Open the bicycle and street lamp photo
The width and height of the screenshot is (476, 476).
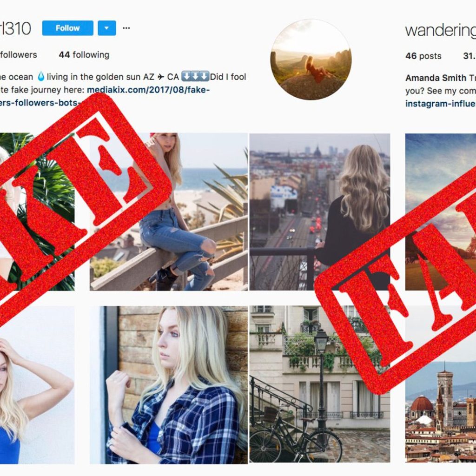320,384
